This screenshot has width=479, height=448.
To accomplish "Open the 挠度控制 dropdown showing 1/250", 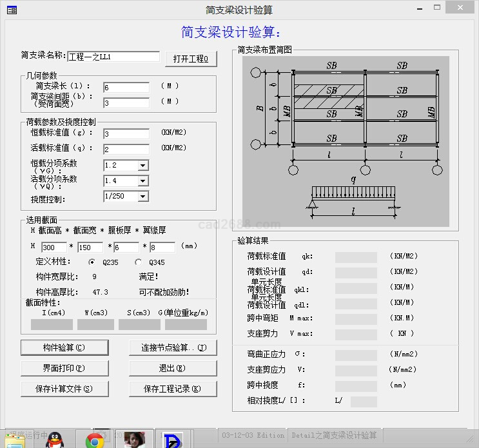I will (142, 197).
